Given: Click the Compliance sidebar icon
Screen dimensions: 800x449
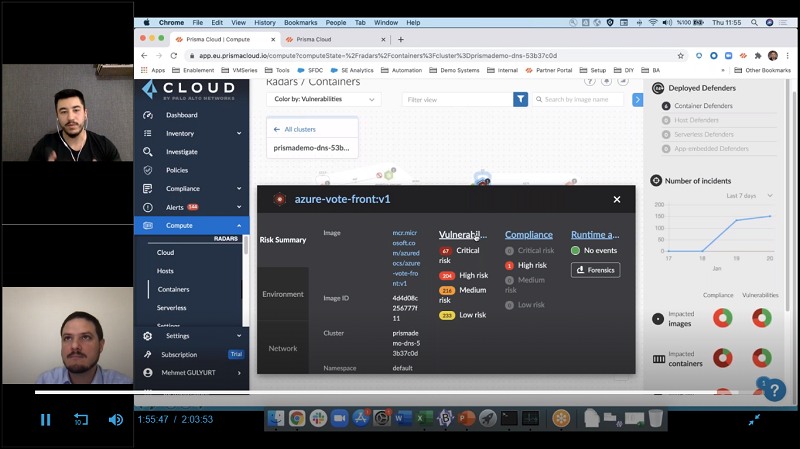Looking at the screenshot, I should pyautogui.click(x=147, y=188).
